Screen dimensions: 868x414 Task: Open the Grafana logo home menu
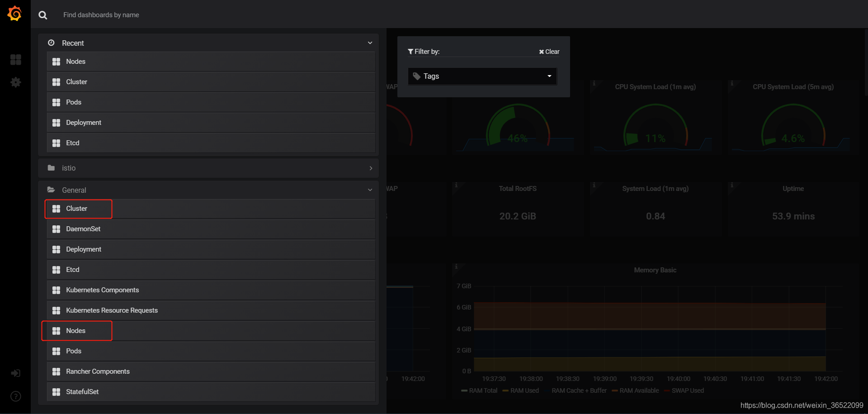[15, 14]
